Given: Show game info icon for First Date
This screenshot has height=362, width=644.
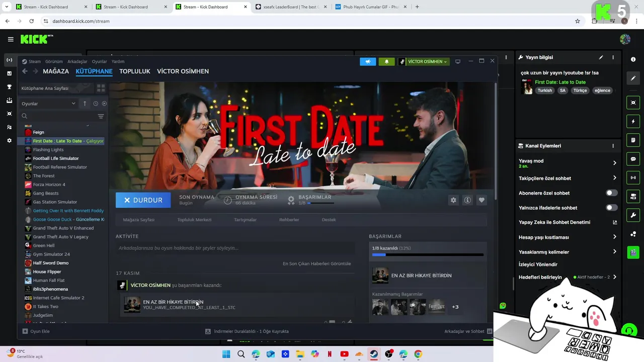Looking at the screenshot, I should (467, 200).
